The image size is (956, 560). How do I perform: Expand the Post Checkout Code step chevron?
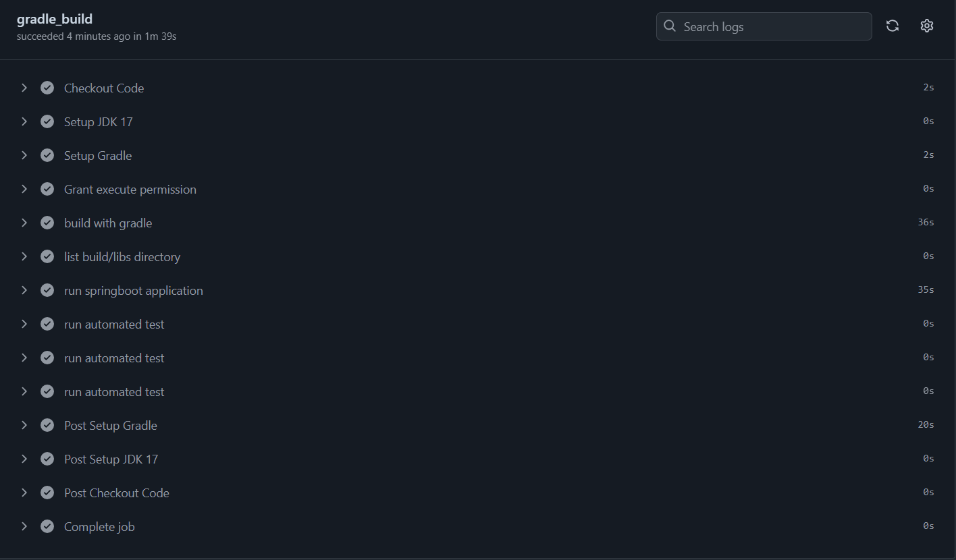pos(24,493)
